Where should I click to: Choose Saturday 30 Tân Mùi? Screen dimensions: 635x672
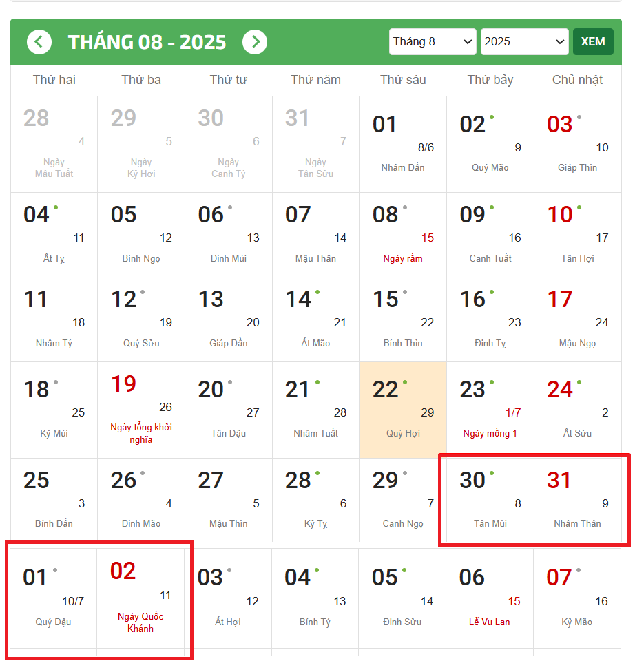(x=490, y=499)
